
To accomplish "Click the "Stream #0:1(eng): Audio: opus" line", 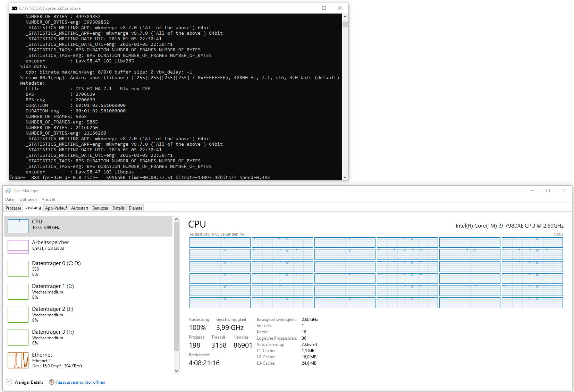I will pyautogui.click(x=179, y=78).
